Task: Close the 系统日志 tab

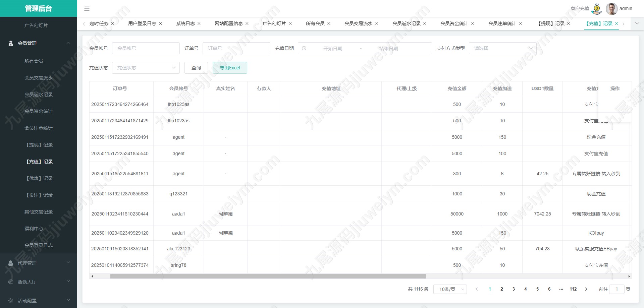Action: click(199, 23)
